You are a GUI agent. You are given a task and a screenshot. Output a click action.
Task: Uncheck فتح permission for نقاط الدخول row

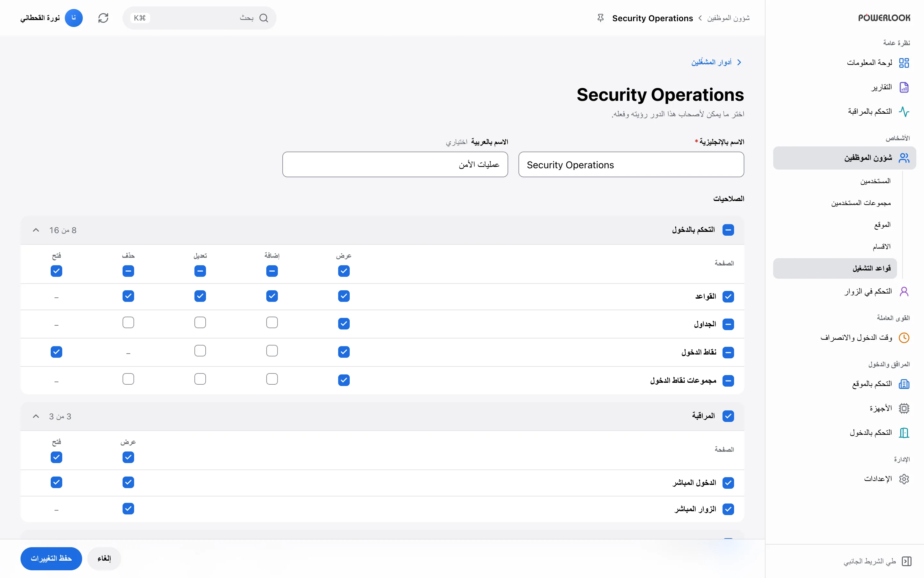point(56,352)
